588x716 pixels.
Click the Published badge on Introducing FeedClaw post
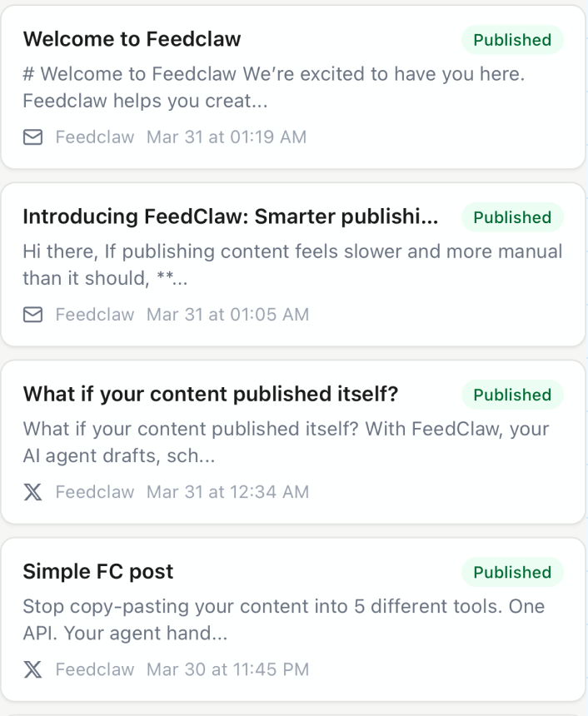point(512,217)
